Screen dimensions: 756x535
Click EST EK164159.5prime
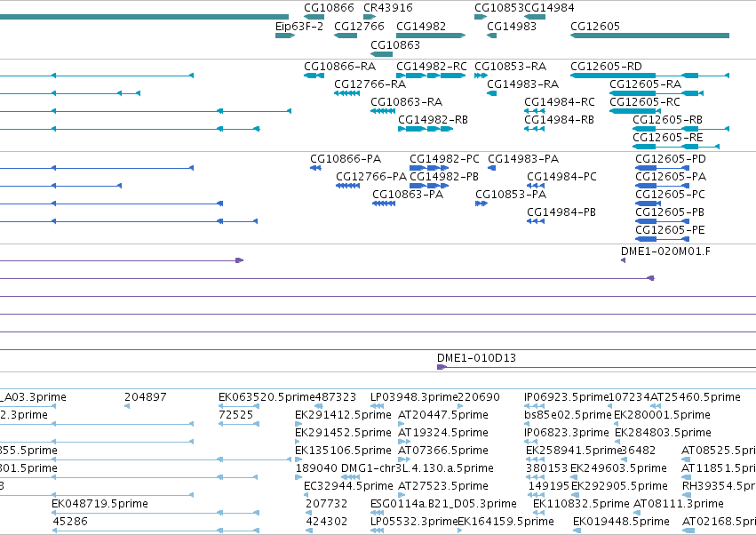(505, 523)
